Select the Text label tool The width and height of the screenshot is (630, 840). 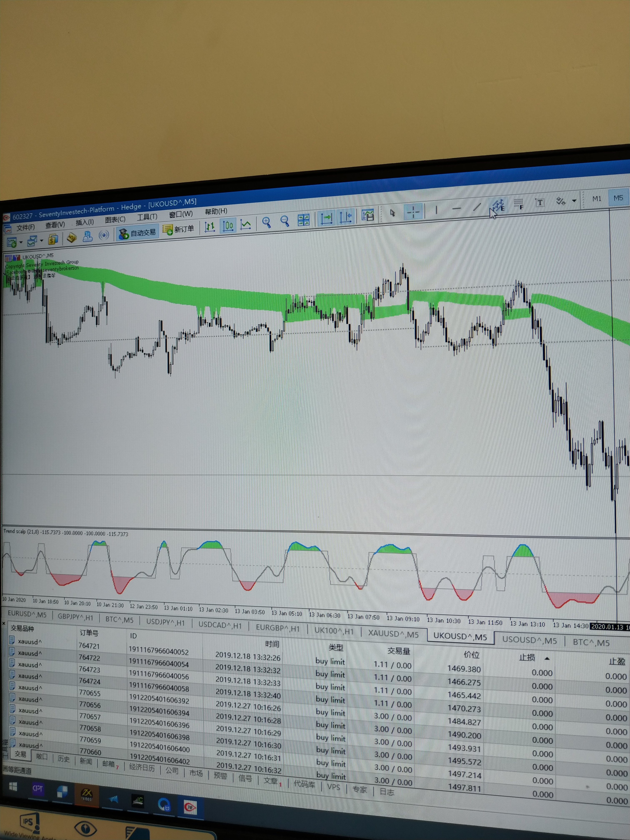click(x=540, y=202)
